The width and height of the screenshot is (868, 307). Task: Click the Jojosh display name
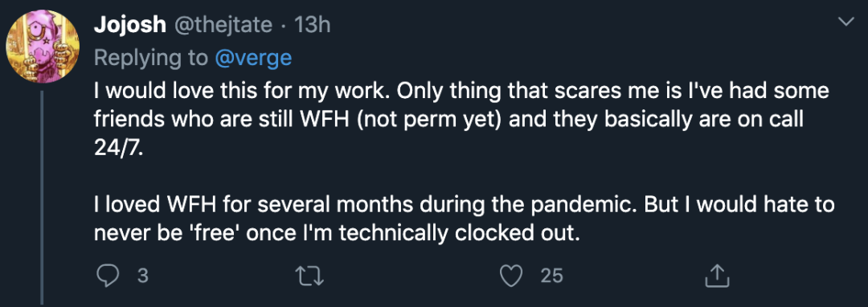[x=130, y=24]
